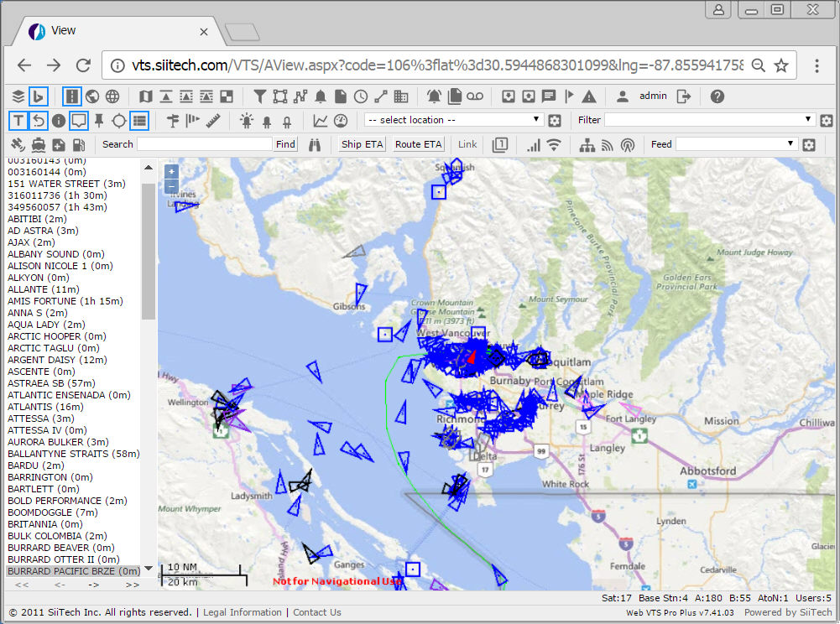Open the Legal Information link
The image size is (840, 624).
coord(242,612)
